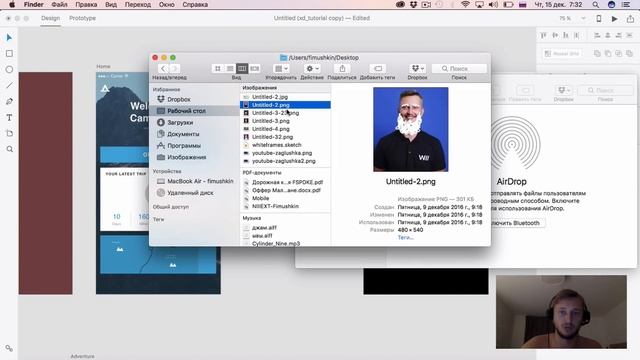
Task: Click Untitled-2.png preview thumbnail
Action: 411,129
